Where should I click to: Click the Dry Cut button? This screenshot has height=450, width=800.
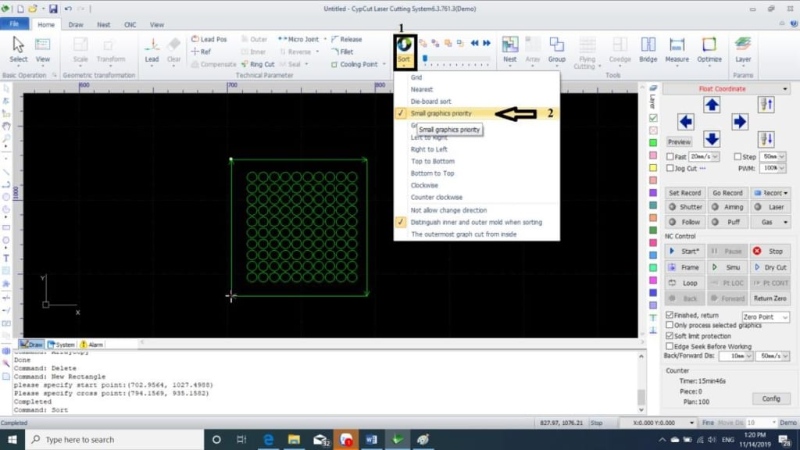(770, 267)
